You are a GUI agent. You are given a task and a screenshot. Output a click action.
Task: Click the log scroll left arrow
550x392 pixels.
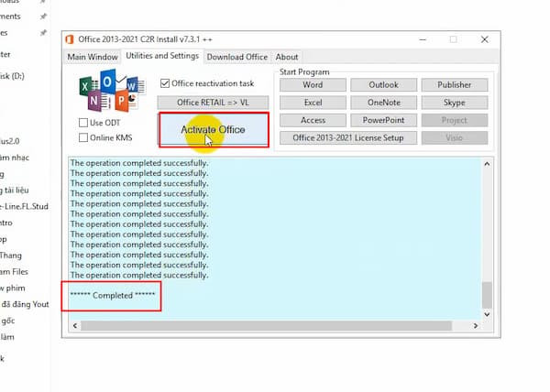click(x=75, y=326)
